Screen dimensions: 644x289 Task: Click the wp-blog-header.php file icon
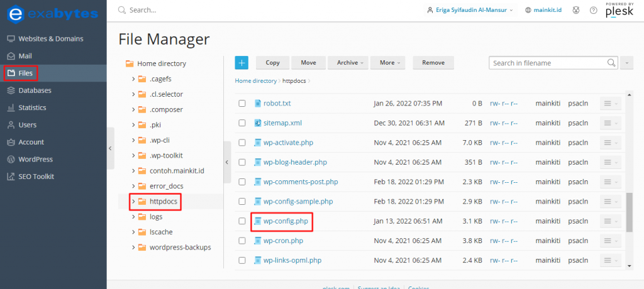pos(257,162)
